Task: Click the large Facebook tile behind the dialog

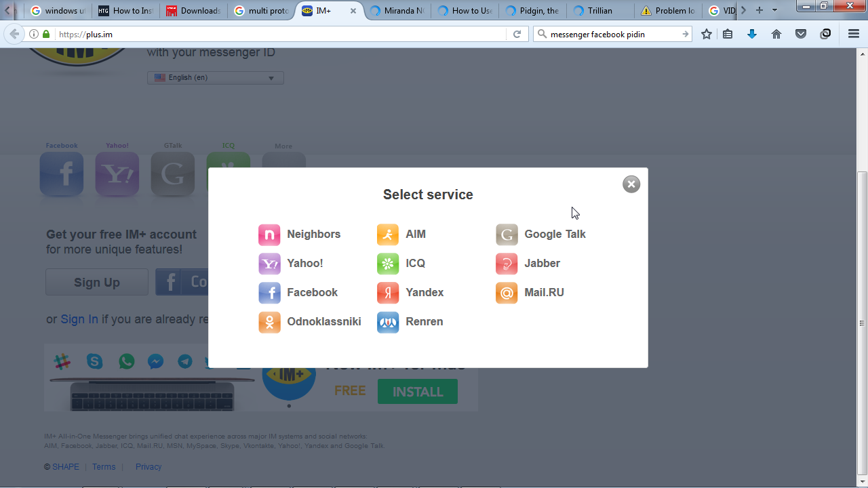Action: (x=62, y=174)
